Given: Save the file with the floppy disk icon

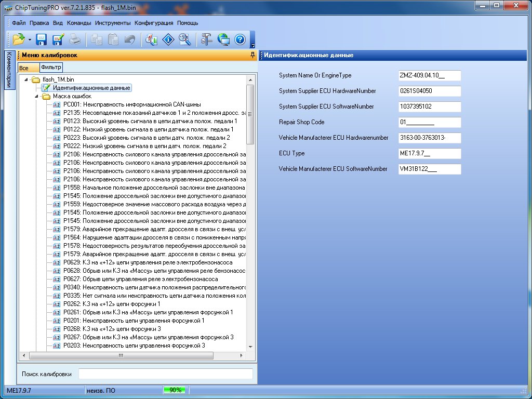Looking at the screenshot, I should pos(42,39).
